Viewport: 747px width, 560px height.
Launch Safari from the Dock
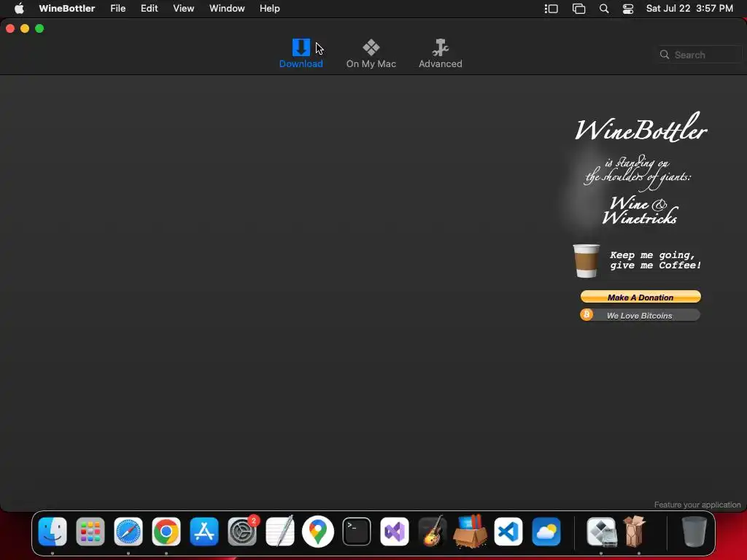pyautogui.click(x=128, y=532)
